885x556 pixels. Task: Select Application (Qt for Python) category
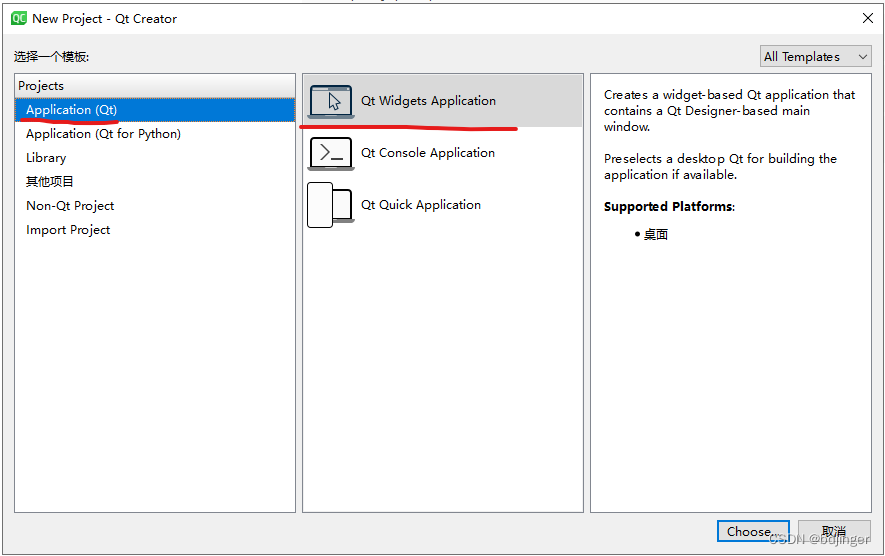click(155, 134)
